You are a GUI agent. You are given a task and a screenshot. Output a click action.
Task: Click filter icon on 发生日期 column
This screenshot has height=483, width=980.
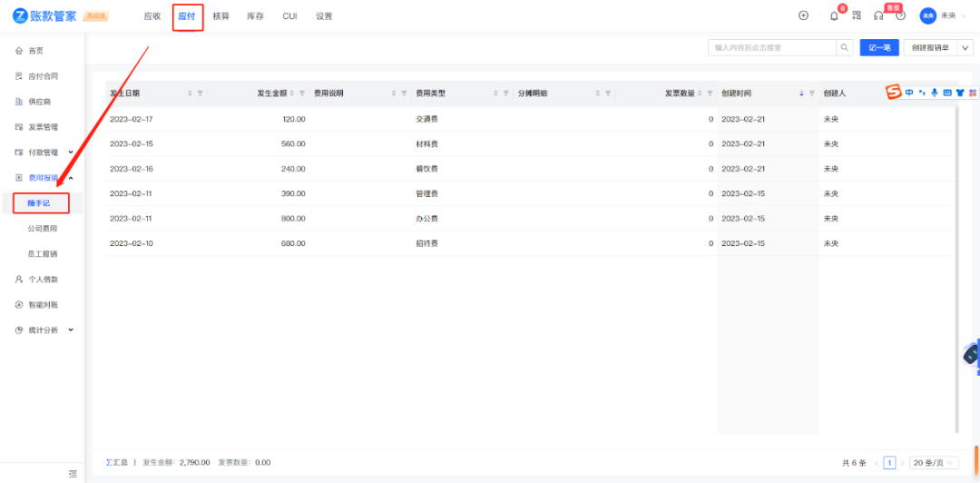(200, 94)
